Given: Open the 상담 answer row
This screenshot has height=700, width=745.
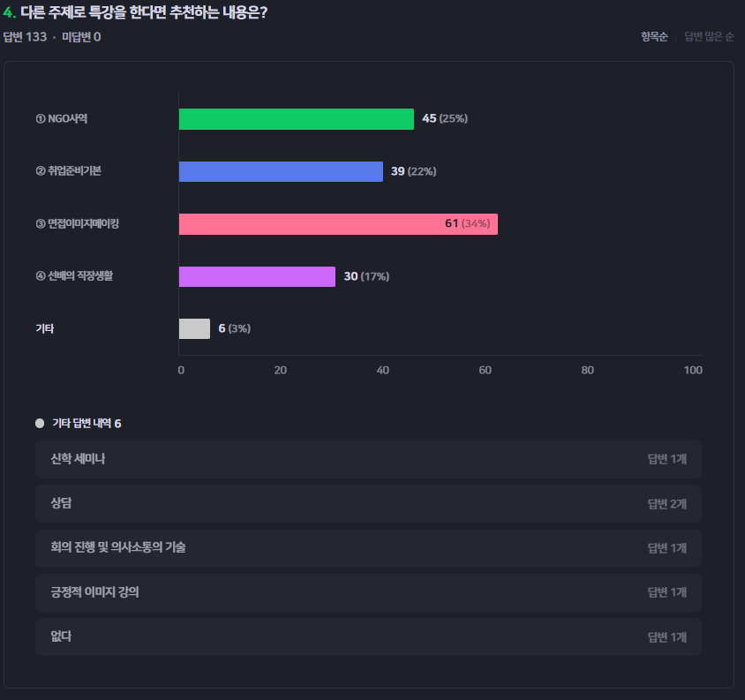Looking at the screenshot, I should [368, 504].
